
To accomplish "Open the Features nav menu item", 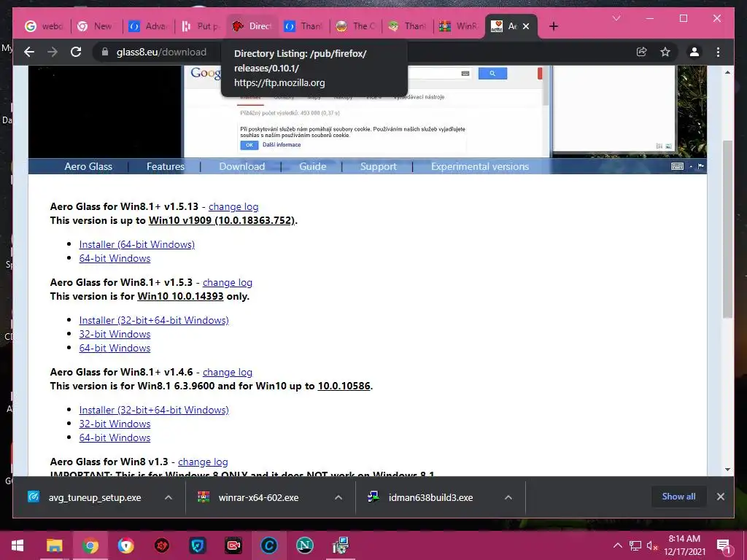I will pos(166,167).
